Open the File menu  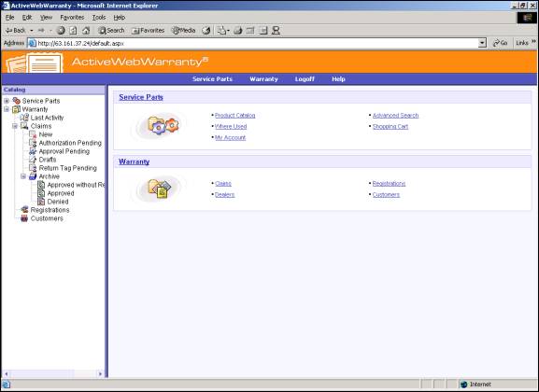click(9, 18)
